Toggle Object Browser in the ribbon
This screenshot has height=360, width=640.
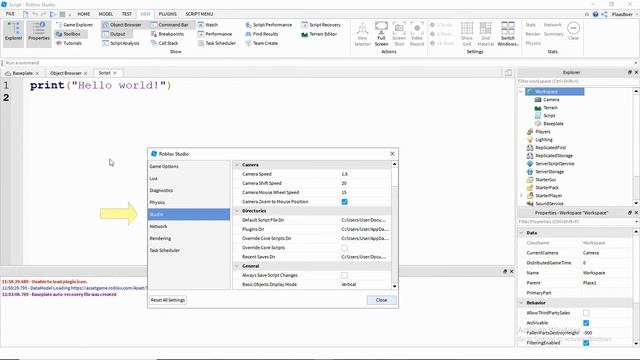122,25
